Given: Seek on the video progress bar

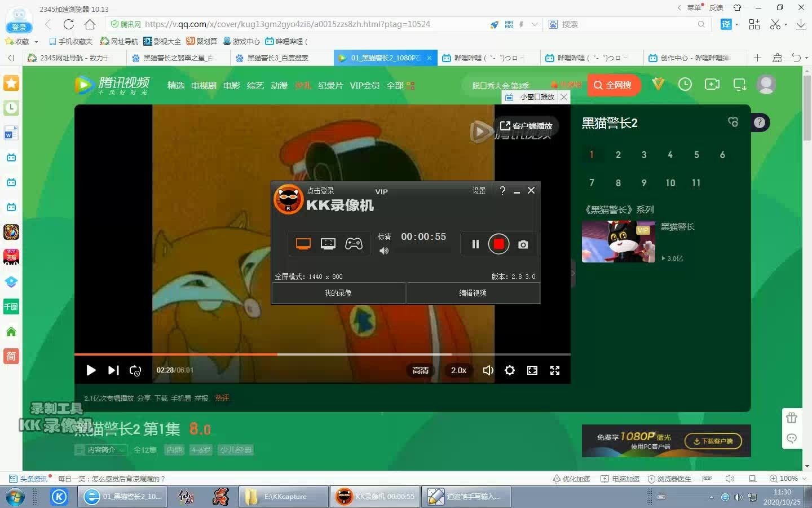Looking at the screenshot, I should (323, 354).
